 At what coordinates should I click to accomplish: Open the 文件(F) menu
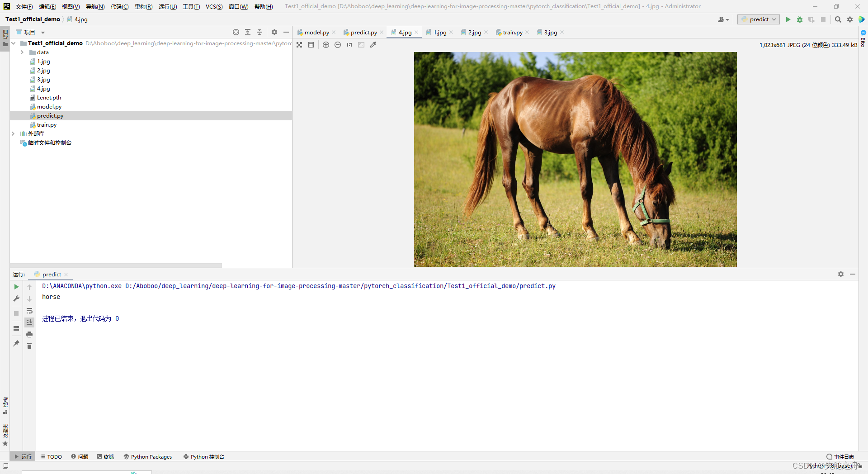coord(24,6)
